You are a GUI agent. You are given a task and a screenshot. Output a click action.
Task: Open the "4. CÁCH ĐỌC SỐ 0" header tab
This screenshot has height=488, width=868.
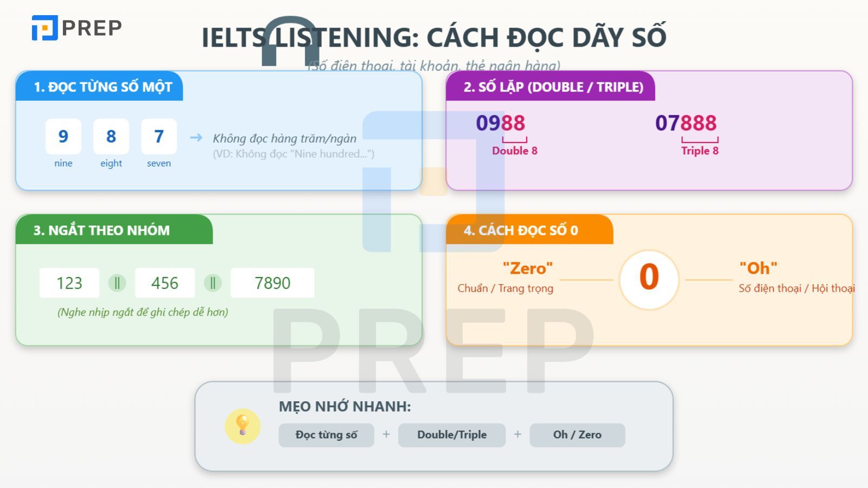[x=521, y=230]
